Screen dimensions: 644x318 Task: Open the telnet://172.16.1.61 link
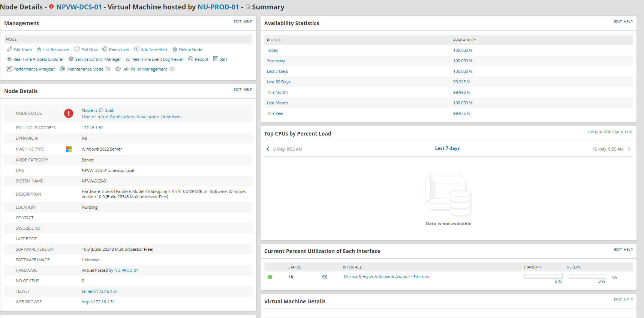(100, 291)
